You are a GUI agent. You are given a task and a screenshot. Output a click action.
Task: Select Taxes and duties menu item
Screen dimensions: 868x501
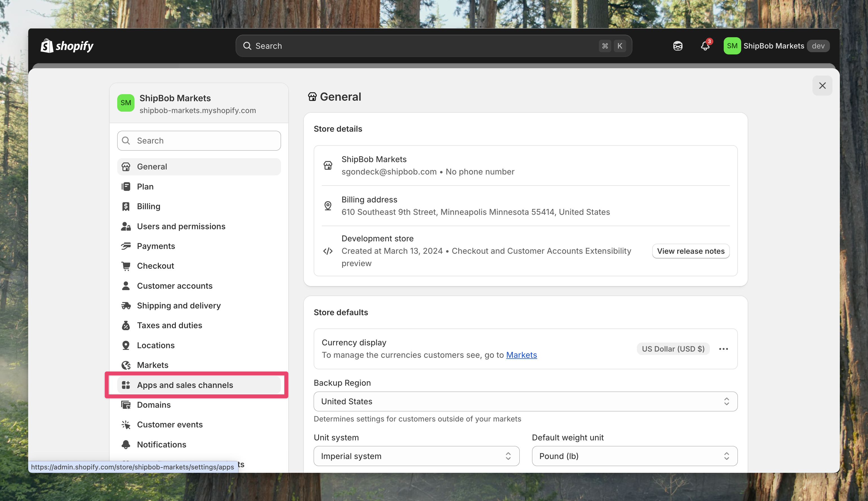click(x=169, y=326)
